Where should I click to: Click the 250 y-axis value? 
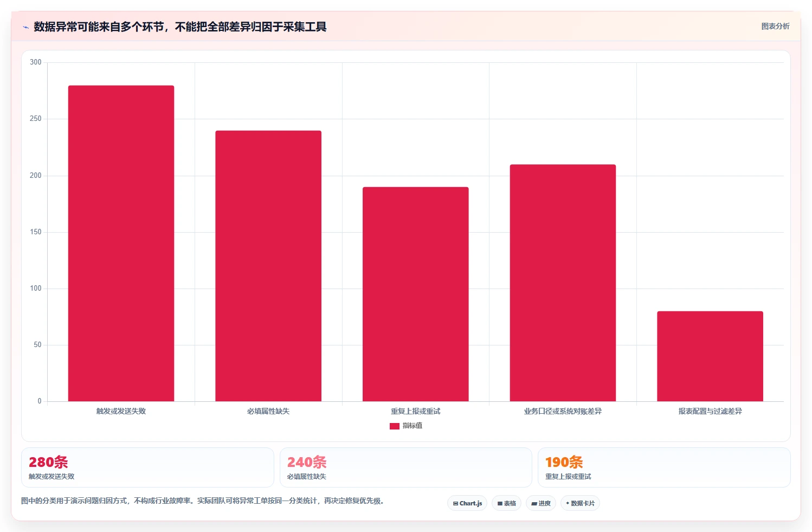point(36,119)
